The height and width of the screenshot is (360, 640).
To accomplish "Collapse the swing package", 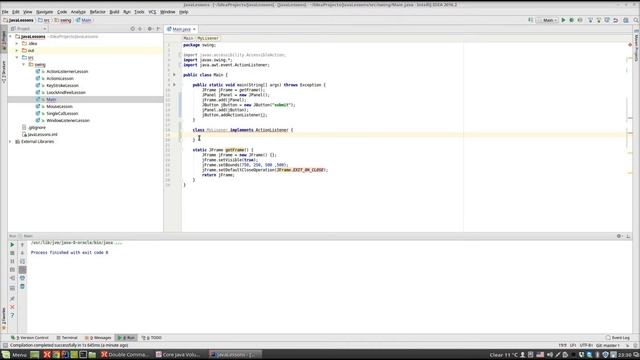I will tap(24, 64).
